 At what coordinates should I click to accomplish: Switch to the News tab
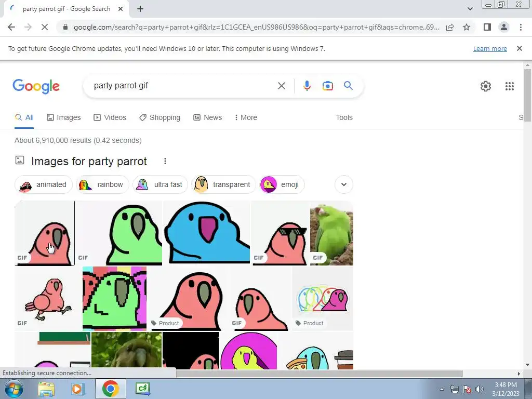[208, 118]
